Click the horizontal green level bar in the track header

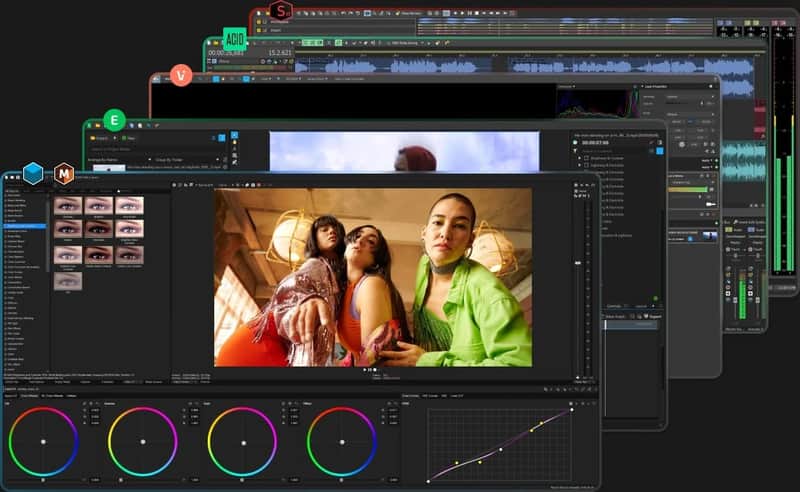click(688, 189)
